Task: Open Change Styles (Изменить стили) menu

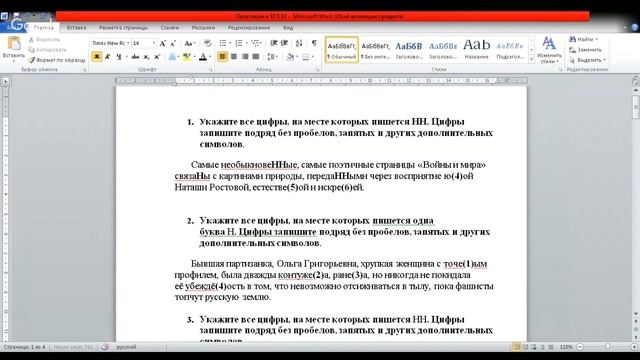Action: [549, 50]
